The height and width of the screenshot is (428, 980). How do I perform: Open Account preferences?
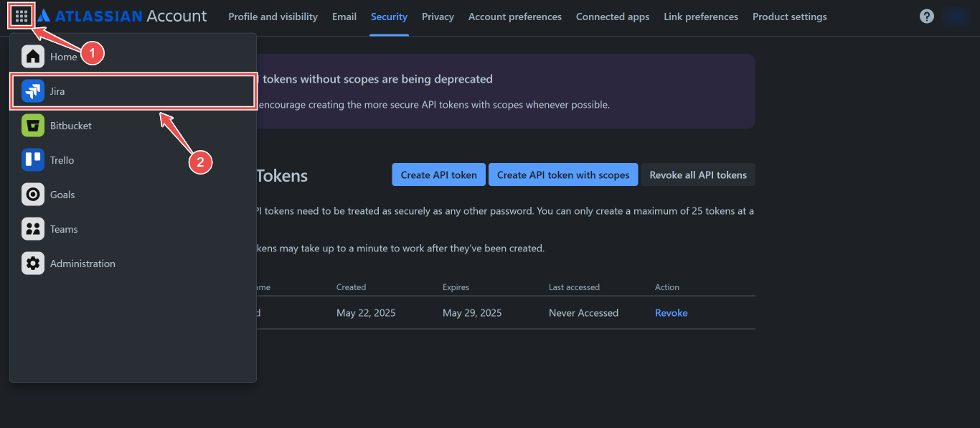(x=514, y=16)
